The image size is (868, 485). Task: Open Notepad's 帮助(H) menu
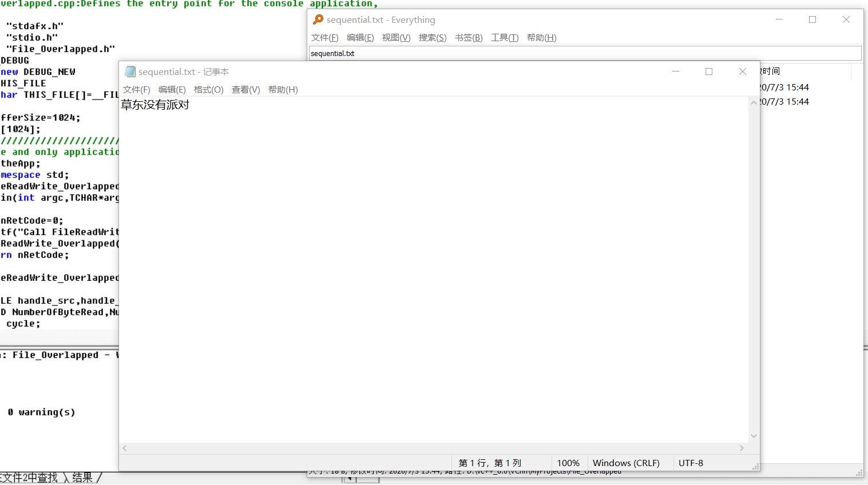(x=283, y=90)
